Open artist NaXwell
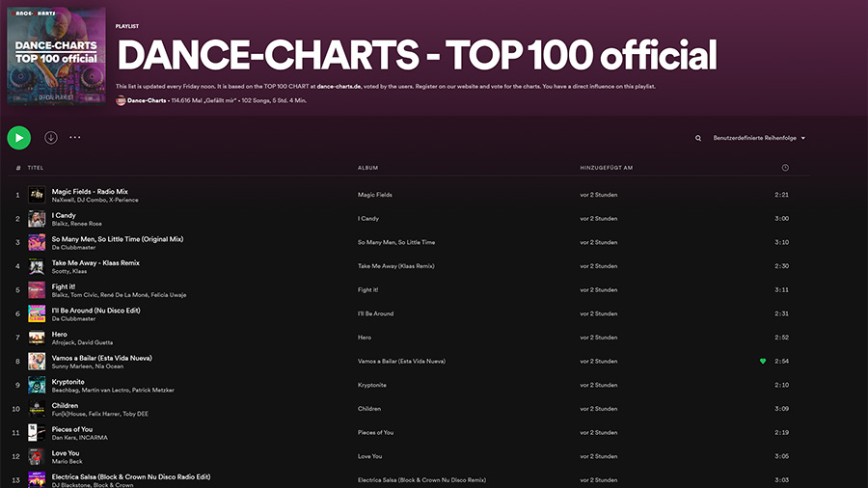 (63, 201)
